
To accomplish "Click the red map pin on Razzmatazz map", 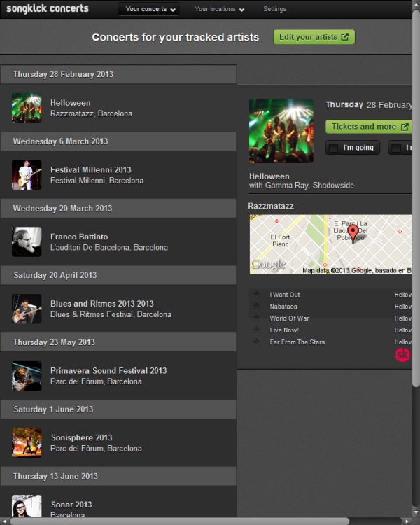I will click(353, 234).
